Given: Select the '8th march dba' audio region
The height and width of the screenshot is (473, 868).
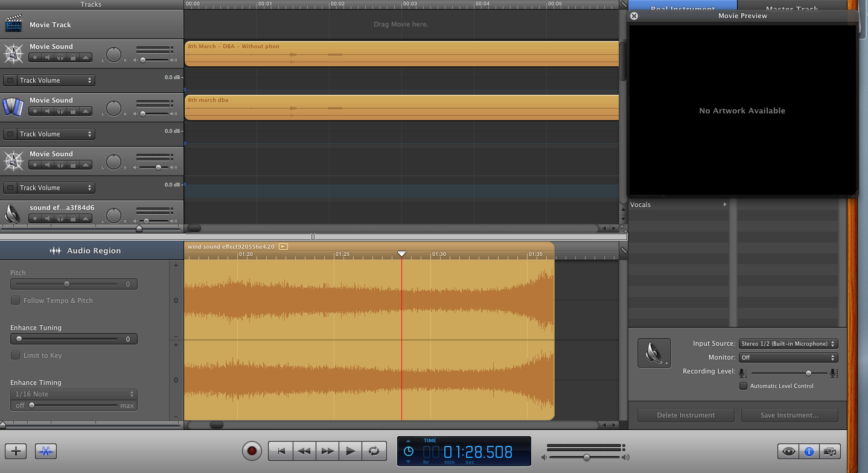Looking at the screenshot, I should pyautogui.click(x=402, y=107).
